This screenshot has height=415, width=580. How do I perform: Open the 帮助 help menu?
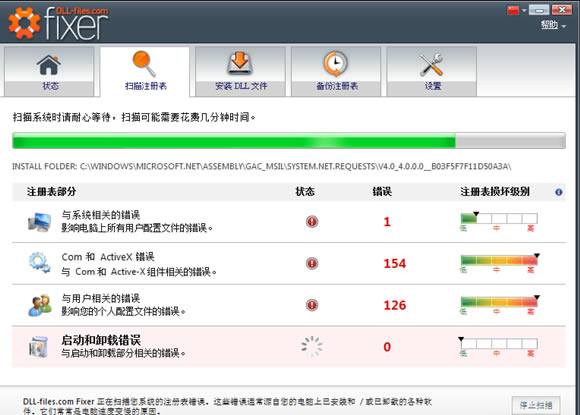coord(553,25)
